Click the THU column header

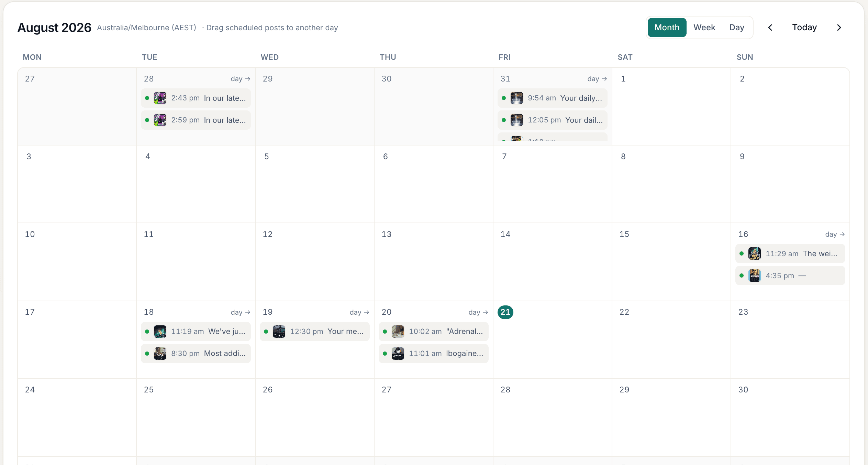388,57
